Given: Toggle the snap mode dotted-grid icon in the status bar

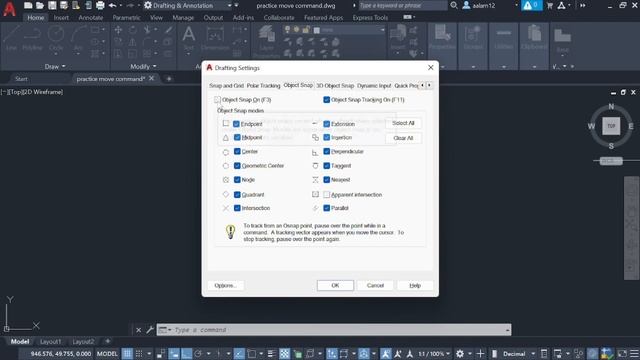Looking at the screenshot, I should tap(139, 353).
